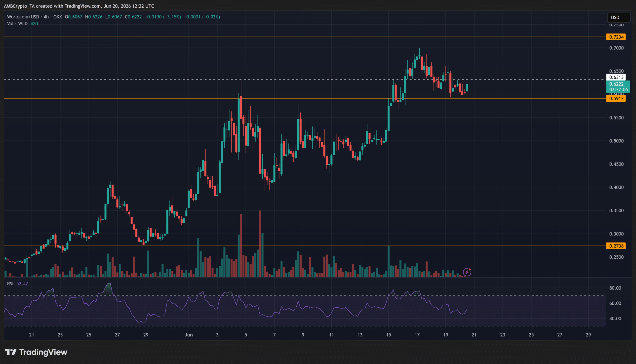Click the 0.7000 price axis tick
Screen dimensions: 636x364
(616, 48)
